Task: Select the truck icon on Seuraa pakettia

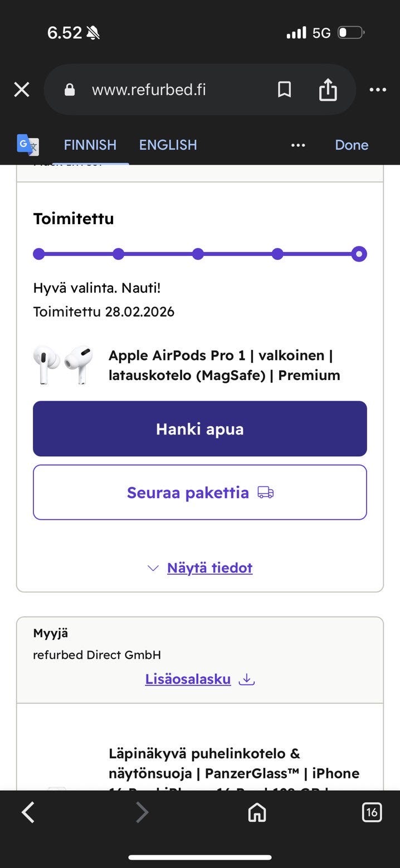Action: coord(265,492)
